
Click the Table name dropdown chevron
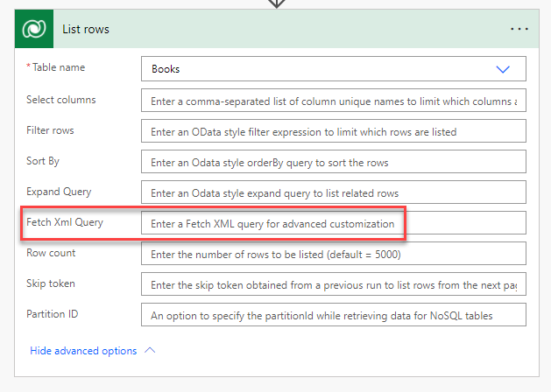[x=503, y=69]
